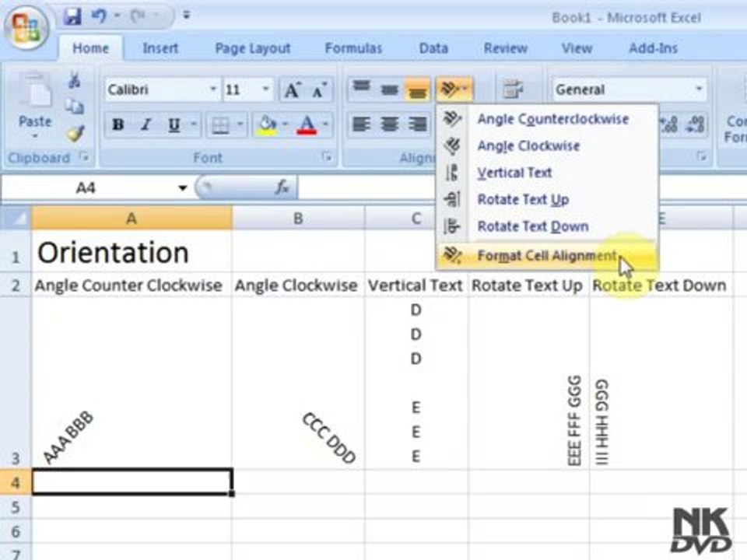The height and width of the screenshot is (560, 747).
Task: Click the Name Box showing A4
Action: point(86,188)
